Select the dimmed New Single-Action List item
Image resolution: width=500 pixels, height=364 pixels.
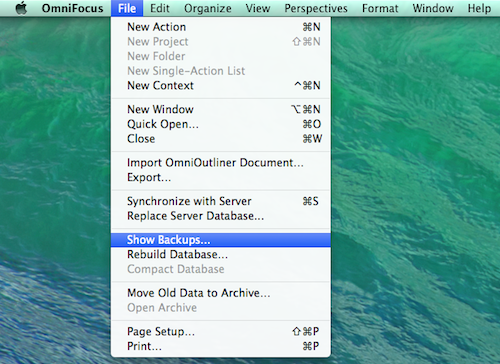221,71
